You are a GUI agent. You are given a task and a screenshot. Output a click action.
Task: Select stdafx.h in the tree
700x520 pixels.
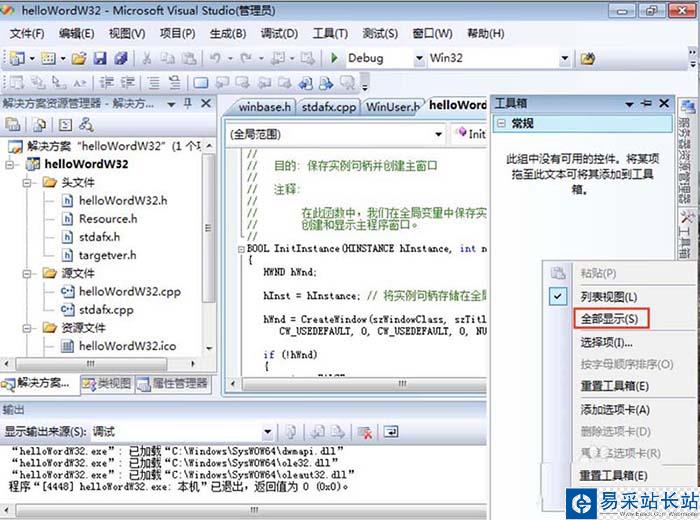click(x=99, y=237)
